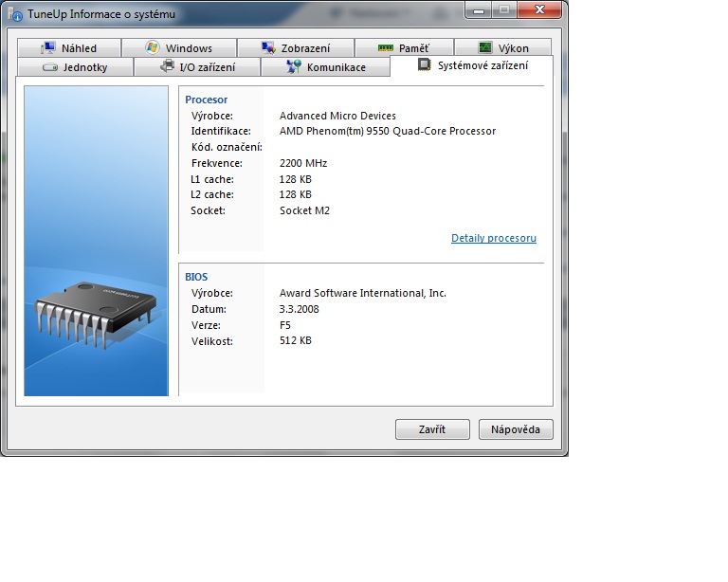
Task: Open the Jednotky tab
Action: click(x=75, y=67)
